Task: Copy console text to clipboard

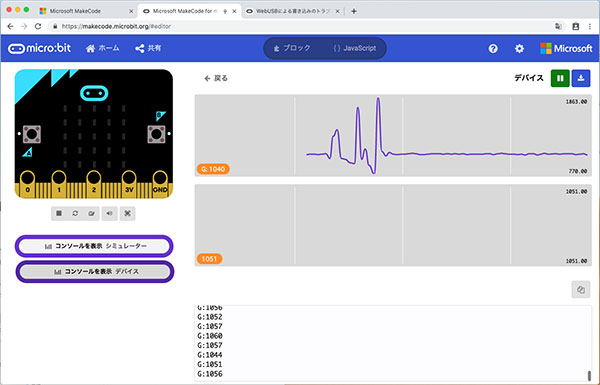Action: [x=581, y=290]
